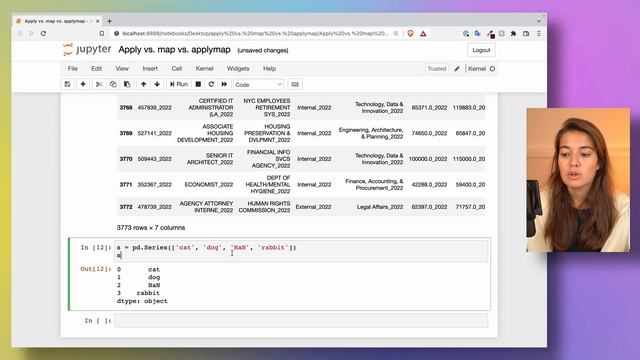Expand the tab search chevron at top right
Screen dimensions: 640x360
(539, 21)
